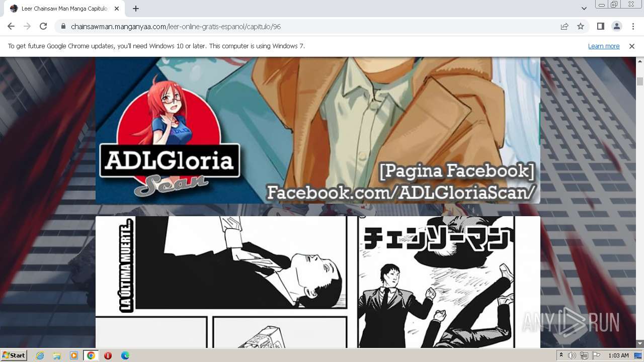Click the manga page with La Ultima Muerte
The width and height of the screenshot is (644, 362).
tap(318, 282)
